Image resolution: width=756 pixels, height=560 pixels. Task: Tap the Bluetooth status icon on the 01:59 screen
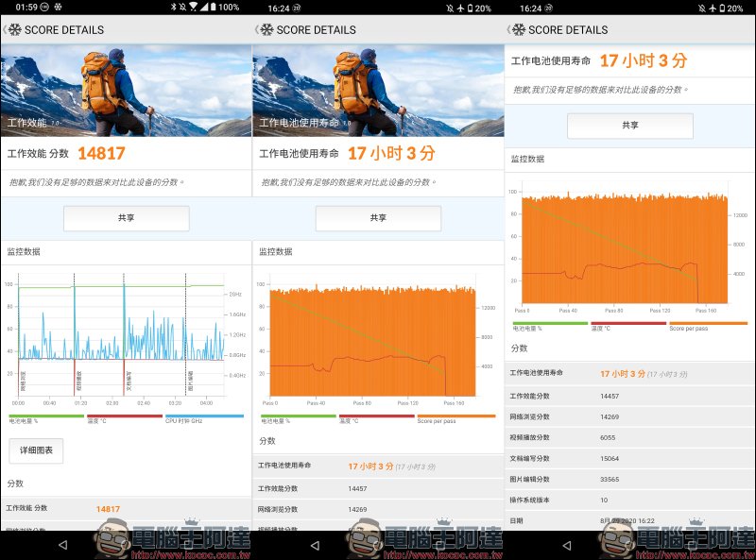tap(173, 8)
